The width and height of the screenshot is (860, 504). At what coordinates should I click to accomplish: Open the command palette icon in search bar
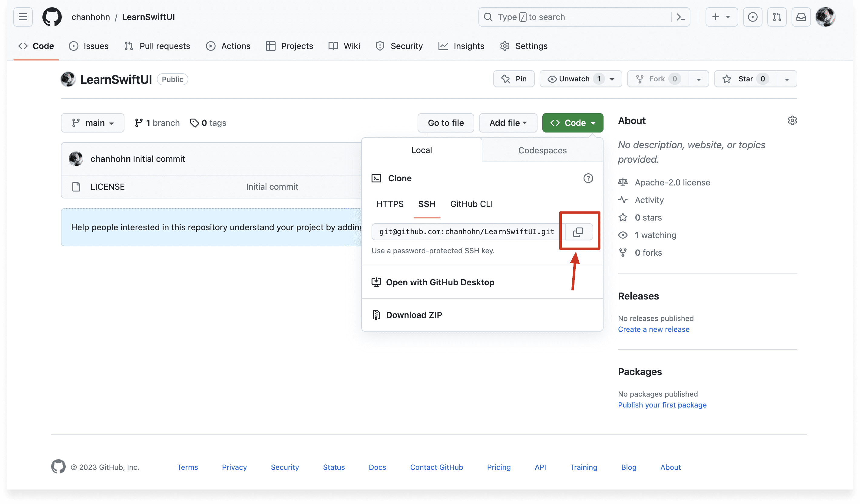pyautogui.click(x=680, y=17)
